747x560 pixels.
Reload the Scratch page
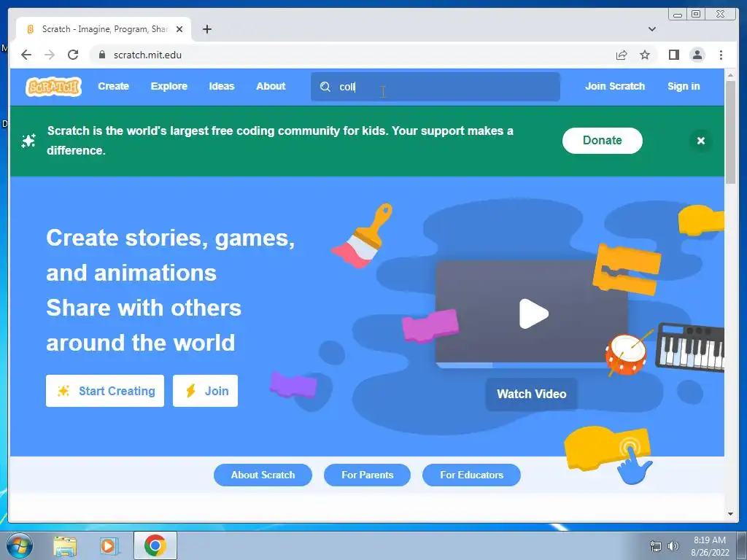(73, 55)
